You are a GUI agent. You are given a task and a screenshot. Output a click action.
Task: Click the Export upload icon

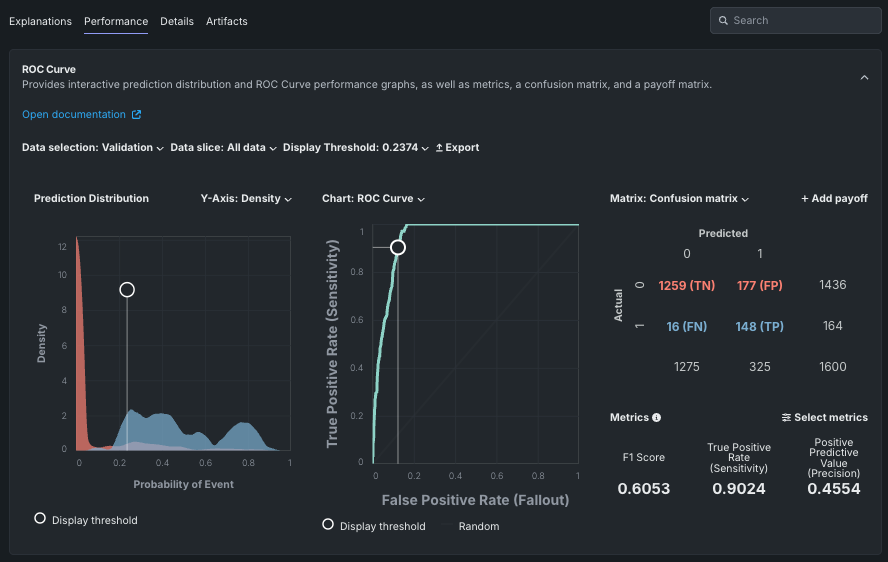[x=439, y=148]
